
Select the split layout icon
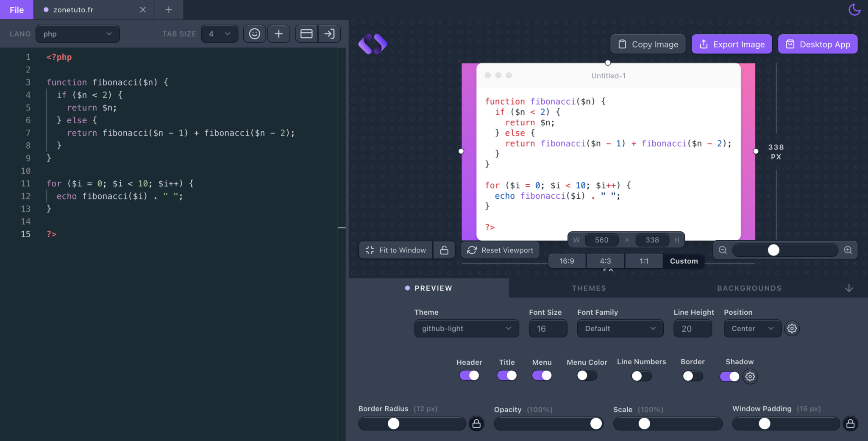tap(306, 33)
